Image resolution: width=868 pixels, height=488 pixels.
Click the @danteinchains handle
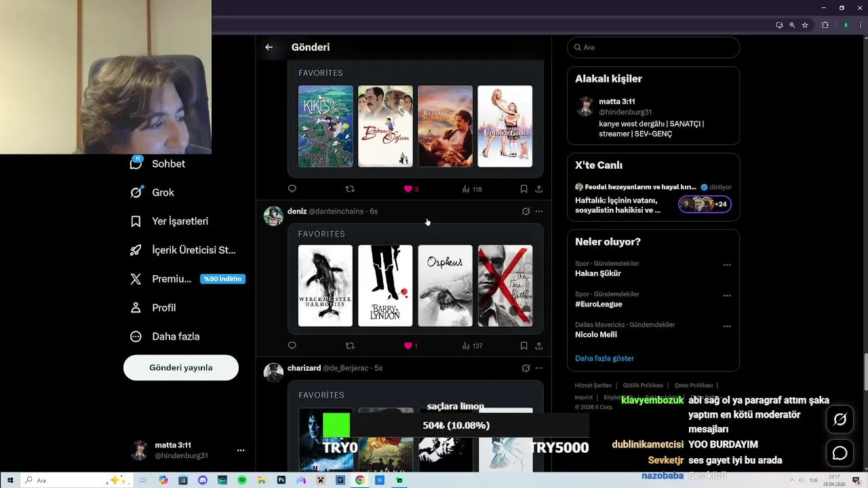click(x=336, y=211)
